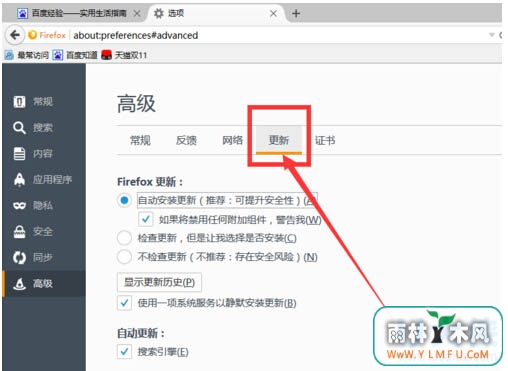This screenshot has width=508, height=371.
Task: Select 自动安装更新 radio button
Action: coord(124,200)
